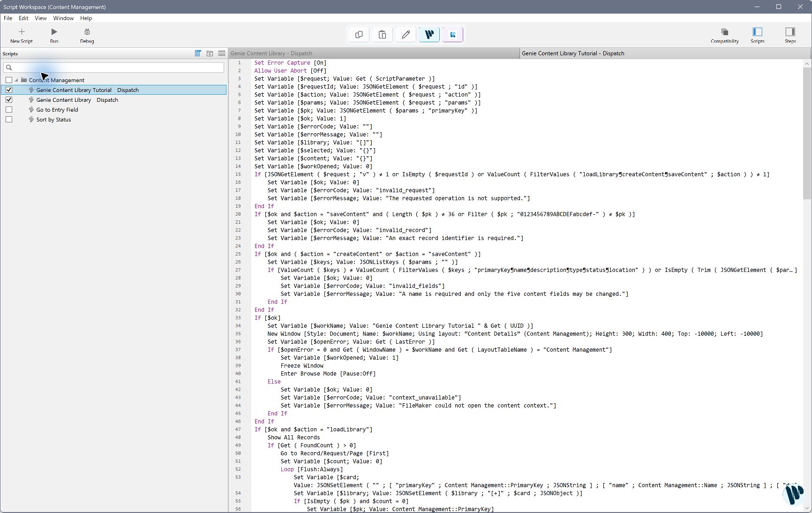Select line 33 If [$ok] step
The image size is (812, 513).
pos(267,318)
